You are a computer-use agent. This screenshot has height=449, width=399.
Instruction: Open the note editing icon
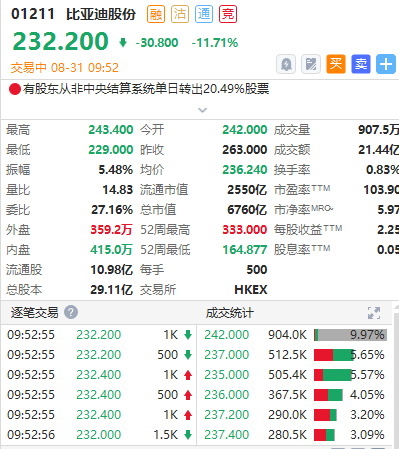click(311, 64)
